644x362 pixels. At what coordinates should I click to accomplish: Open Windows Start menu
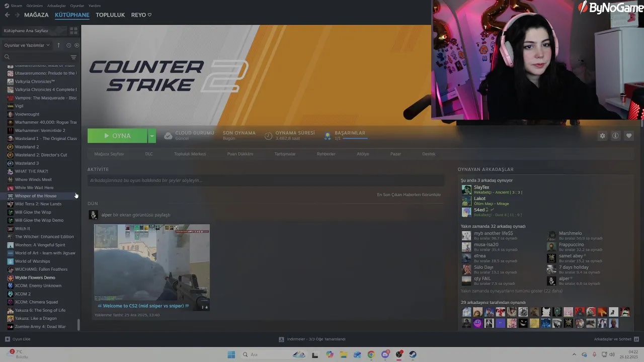point(231,354)
